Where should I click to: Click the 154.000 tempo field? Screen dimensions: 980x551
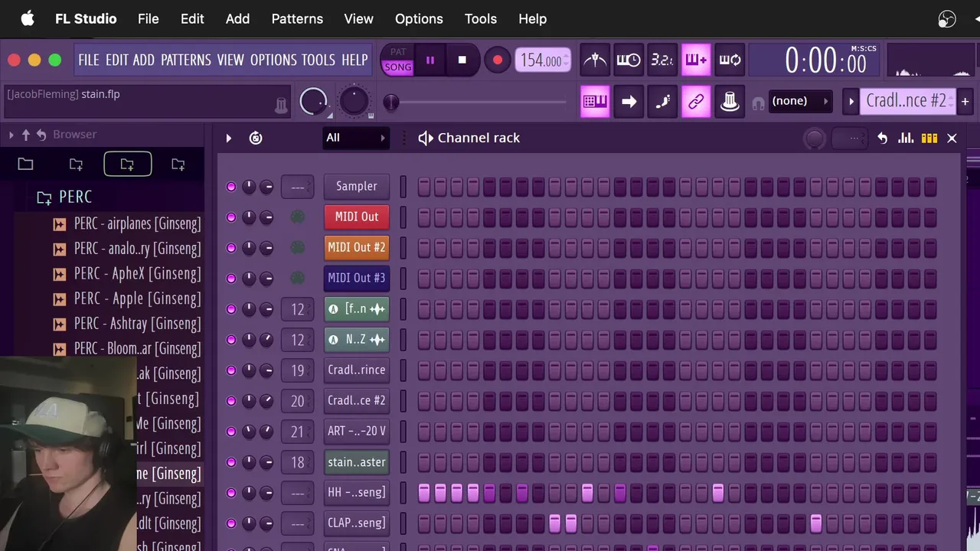tap(543, 60)
